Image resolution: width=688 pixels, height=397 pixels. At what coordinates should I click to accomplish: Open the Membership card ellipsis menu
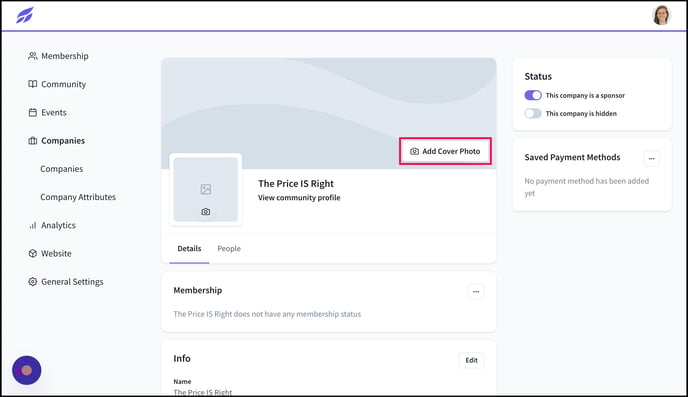(x=476, y=292)
